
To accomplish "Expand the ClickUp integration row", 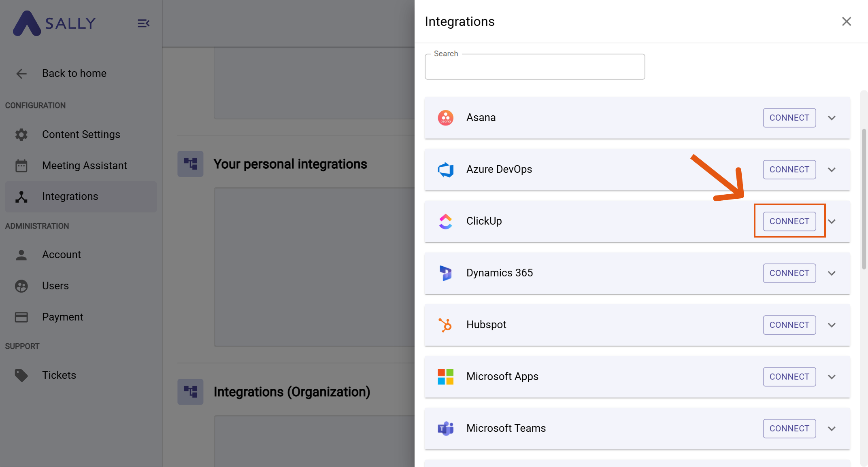I will 832,221.
